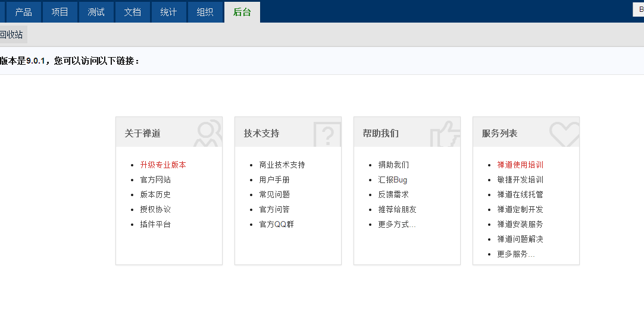644x315 pixels.
Task: Open the 官方网站 link
Action: point(155,179)
